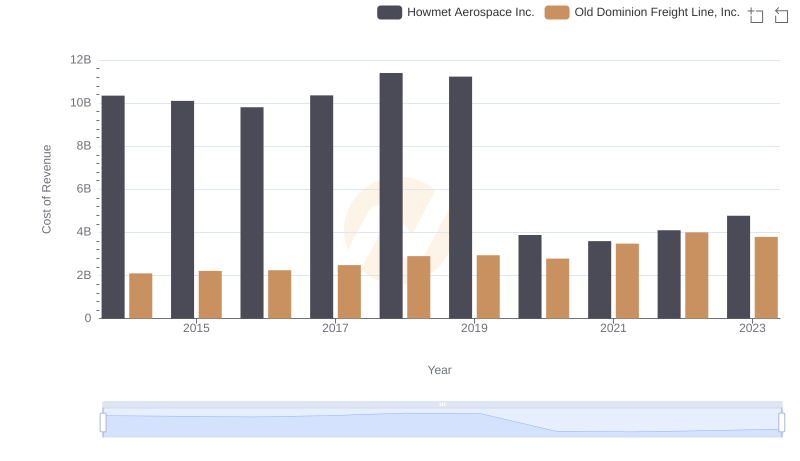This screenshot has width=800, height=461.
Task: Click the Howmet bar for 2014
Action: [113, 207]
